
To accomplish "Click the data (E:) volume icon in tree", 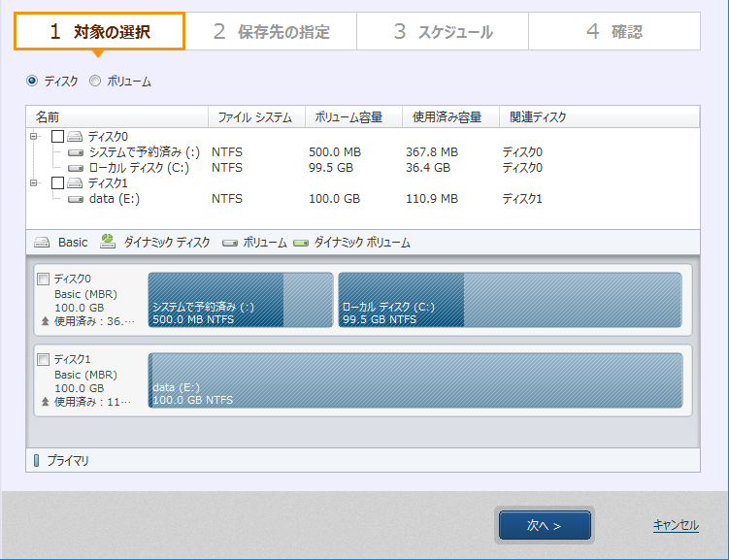I will tap(77, 199).
